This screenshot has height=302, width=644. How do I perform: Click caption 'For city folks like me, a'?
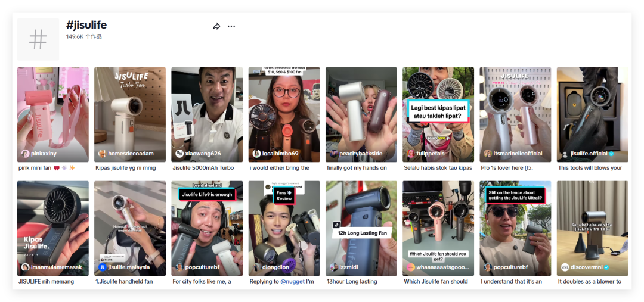tap(202, 282)
